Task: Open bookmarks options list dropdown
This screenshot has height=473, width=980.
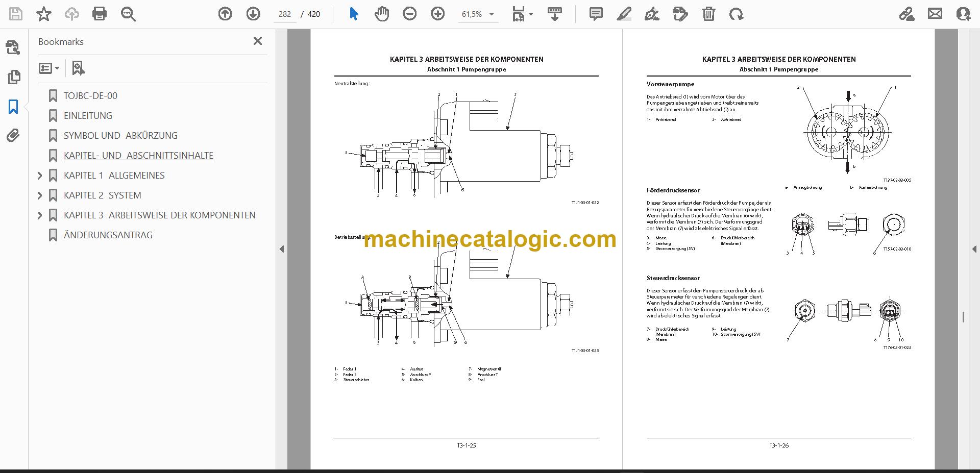Action: click(x=50, y=68)
